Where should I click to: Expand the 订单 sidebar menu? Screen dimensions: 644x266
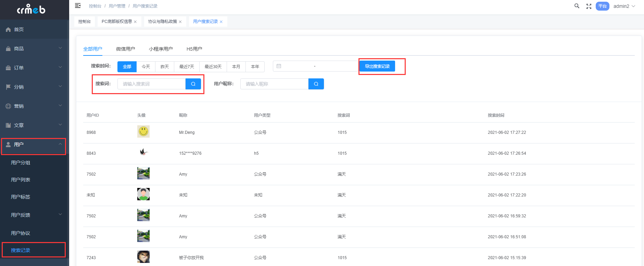click(x=35, y=68)
